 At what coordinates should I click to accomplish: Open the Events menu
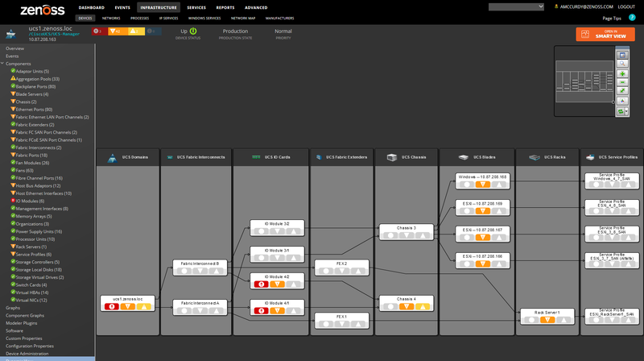[122, 7]
